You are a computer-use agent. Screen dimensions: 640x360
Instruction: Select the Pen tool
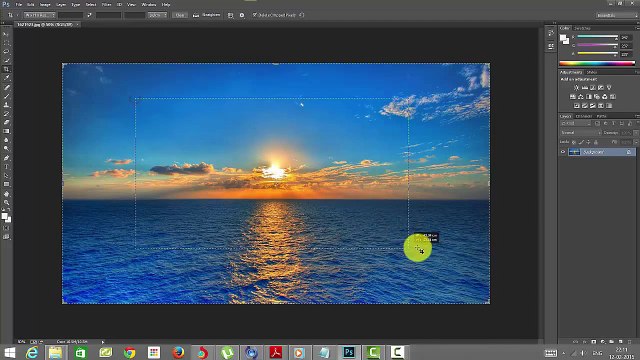click(x=6, y=158)
